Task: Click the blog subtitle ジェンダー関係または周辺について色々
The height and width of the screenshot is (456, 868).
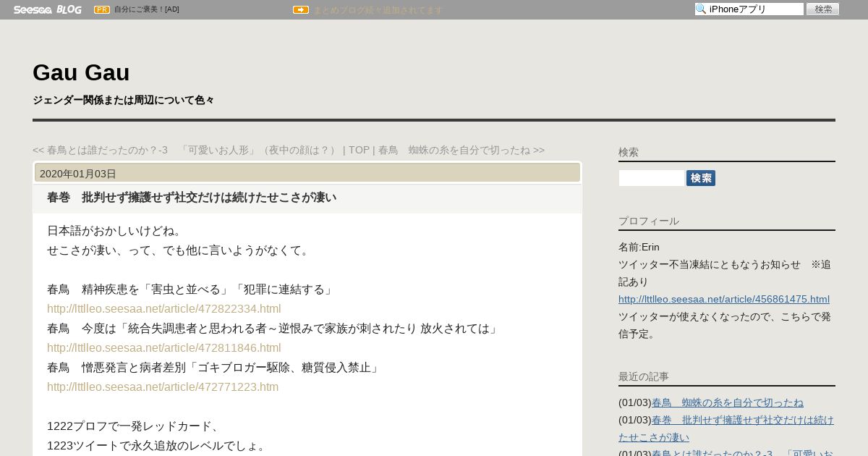Action: click(124, 100)
